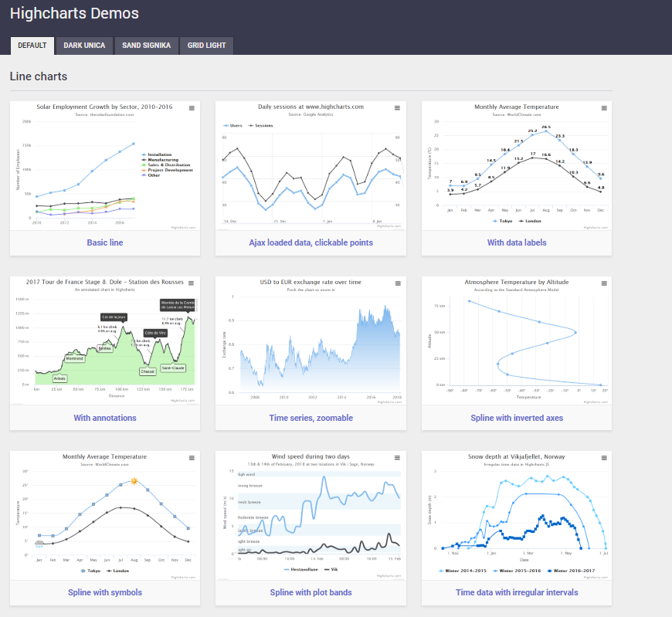Image resolution: width=672 pixels, height=617 pixels.
Task: Click context menu icon on first Monthly Average Temperature chart
Action: click(x=604, y=109)
